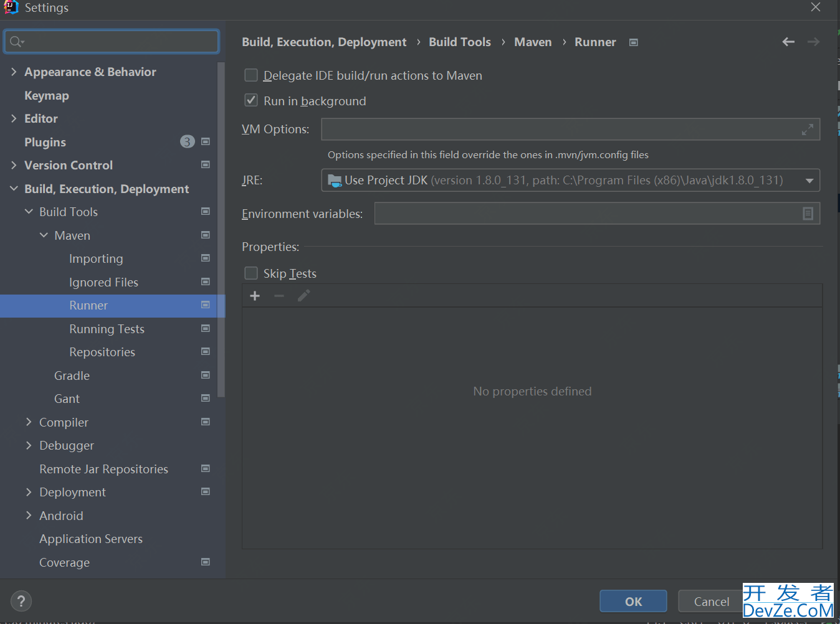Select Keymap in the settings tree
The image size is (840, 624).
(x=47, y=95)
